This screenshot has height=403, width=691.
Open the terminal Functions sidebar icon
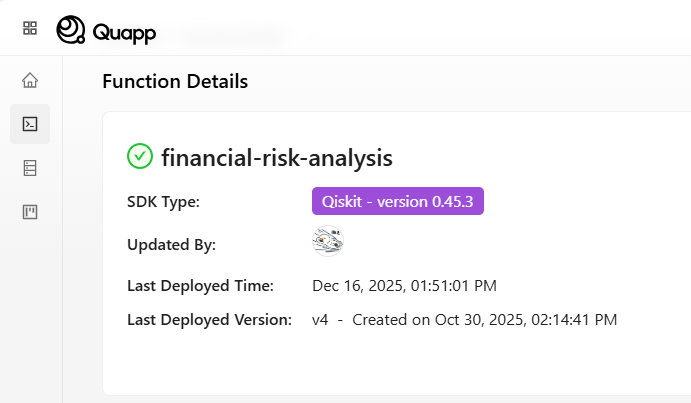click(x=30, y=124)
